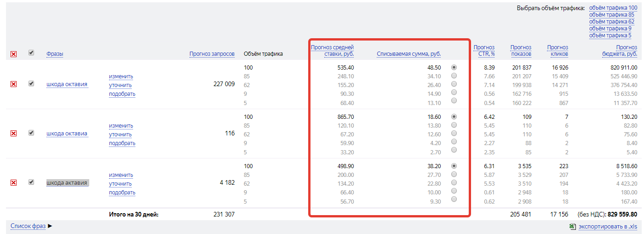Click уточнить for шкода октавия
Viewport: 644px width, 234px height.
click(x=121, y=85)
